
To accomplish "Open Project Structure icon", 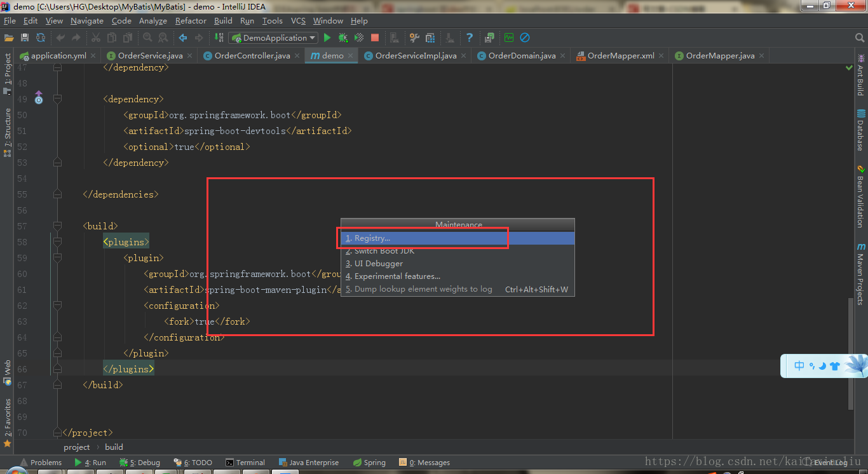I will click(x=430, y=37).
